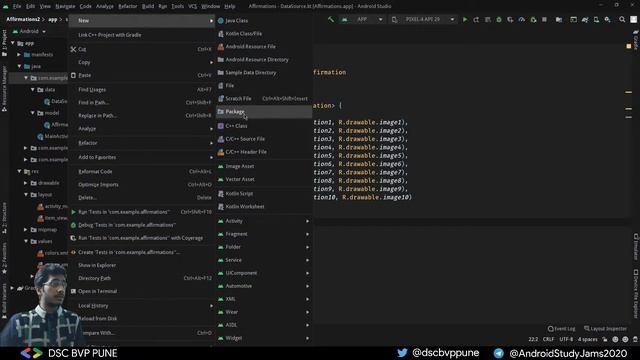Click CRLF line separator in status bar
Image resolution: width=640 pixels, height=360 pixels.
pos(548,339)
